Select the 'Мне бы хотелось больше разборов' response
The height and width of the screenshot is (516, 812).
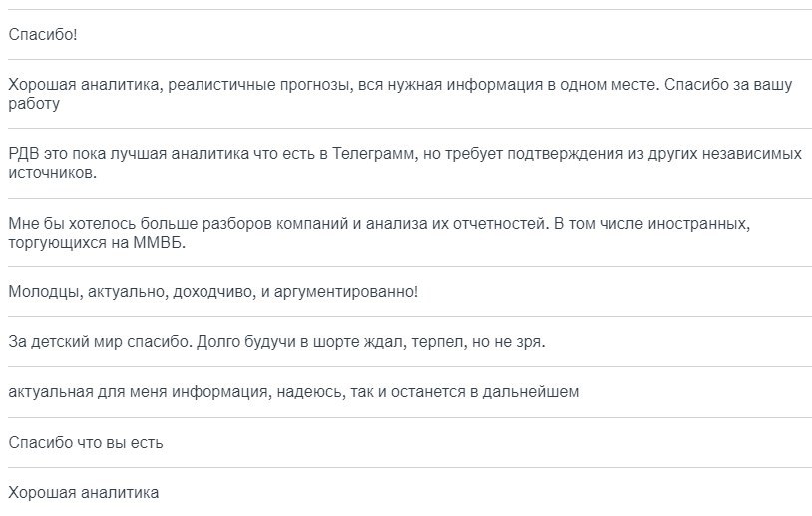[406, 233]
